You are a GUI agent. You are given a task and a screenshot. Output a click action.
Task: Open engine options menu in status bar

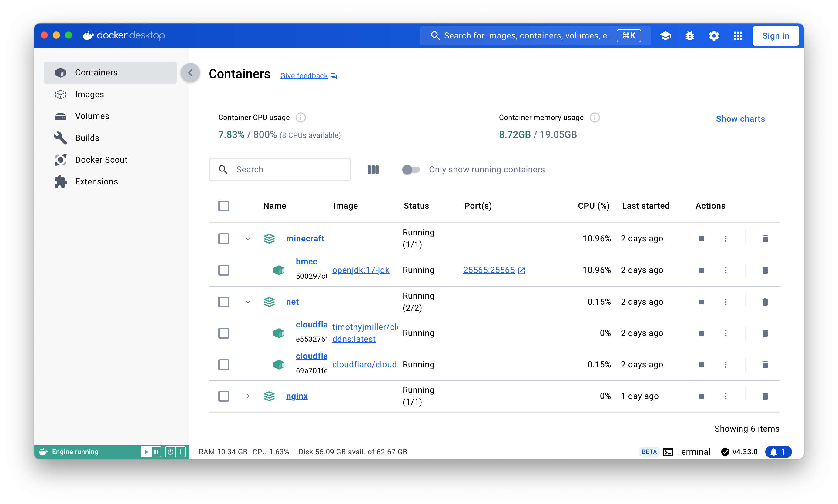pyautogui.click(x=180, y=452)
